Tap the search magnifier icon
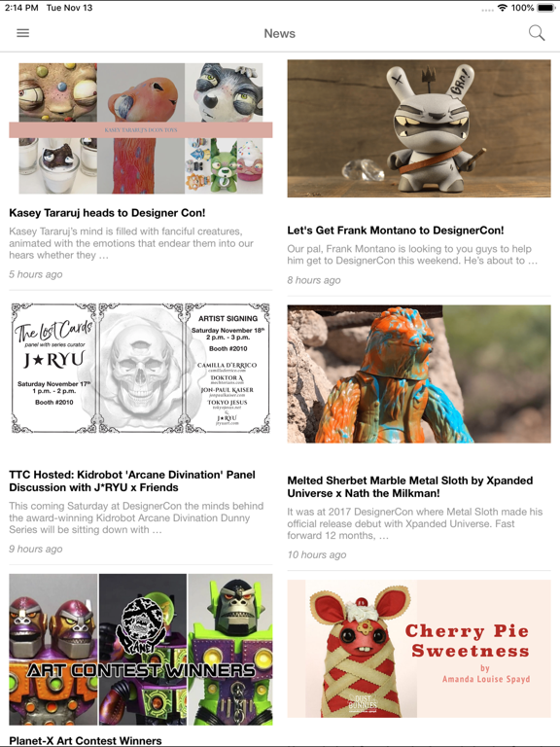560x747 pixels. (x=537, y=33)
